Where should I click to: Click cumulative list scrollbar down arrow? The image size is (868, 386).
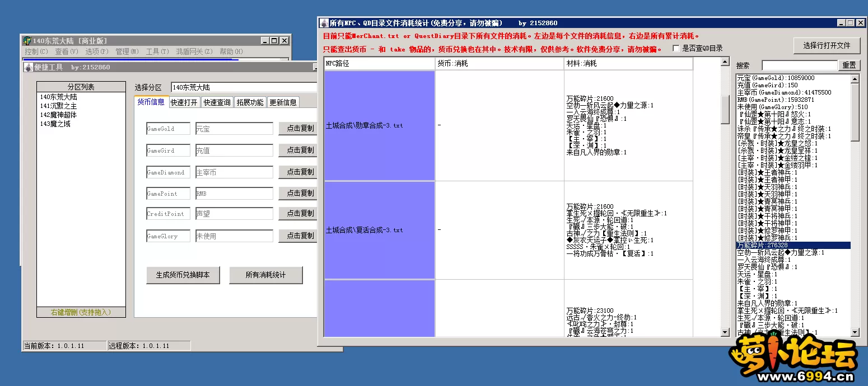coord(855,332)
